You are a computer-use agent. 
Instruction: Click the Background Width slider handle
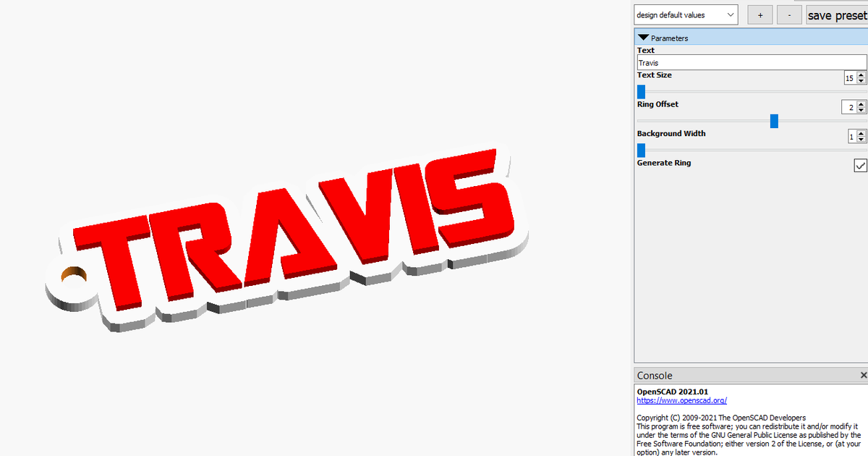(640, 150)
